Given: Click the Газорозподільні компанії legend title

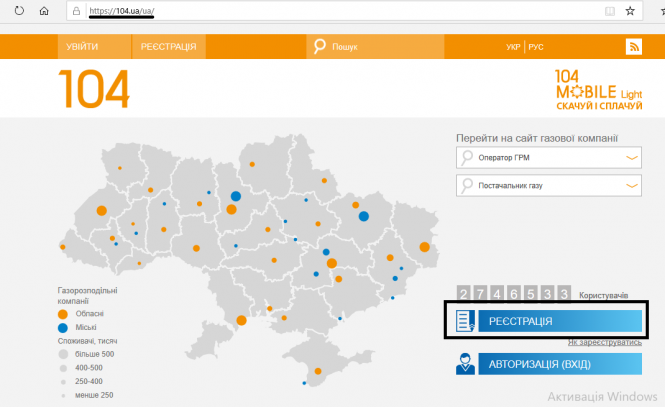Looking at the screenshot, I should click(x=87, y=295).
